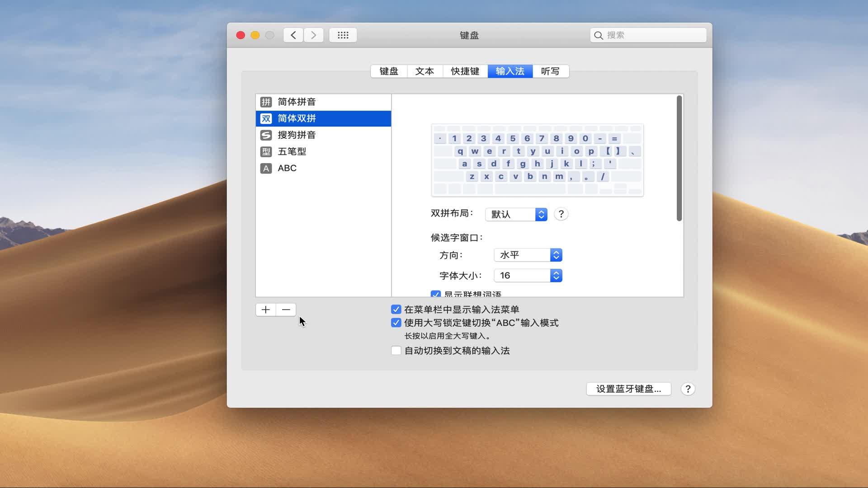Switch to the 键盘 tab
This screenshot has height=488, width=868.
tap(389, 71)
